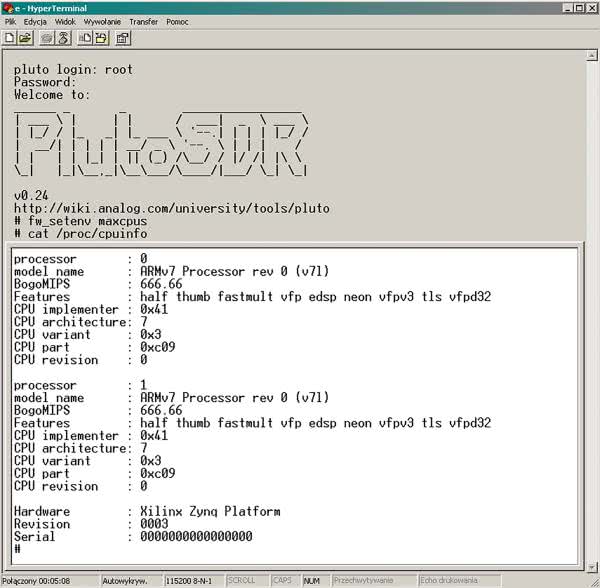
Task: Open the Widok menu
Action: 65,21
